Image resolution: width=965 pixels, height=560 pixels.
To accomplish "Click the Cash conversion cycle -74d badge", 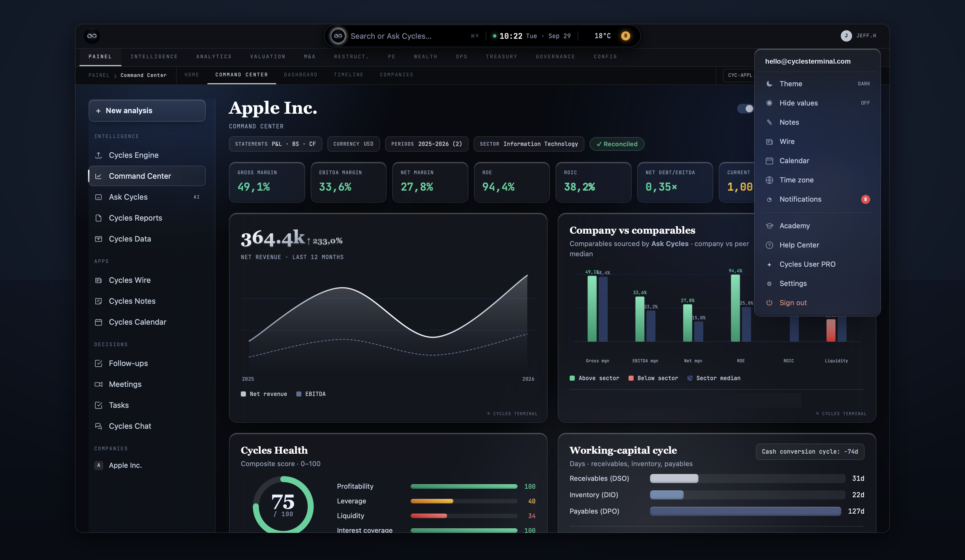I will point(810,452).
